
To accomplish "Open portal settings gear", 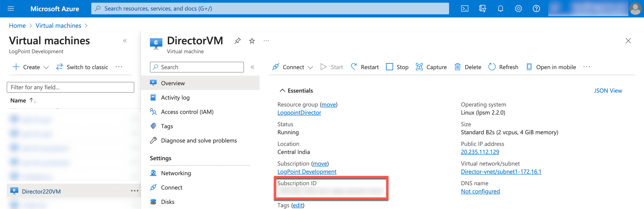I will (x=518, y=8).
